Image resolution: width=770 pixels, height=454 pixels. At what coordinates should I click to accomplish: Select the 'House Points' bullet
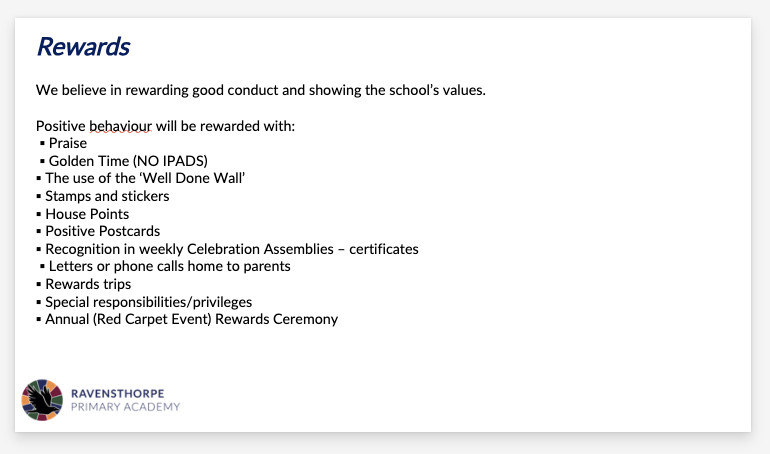[x=87, y=214]
